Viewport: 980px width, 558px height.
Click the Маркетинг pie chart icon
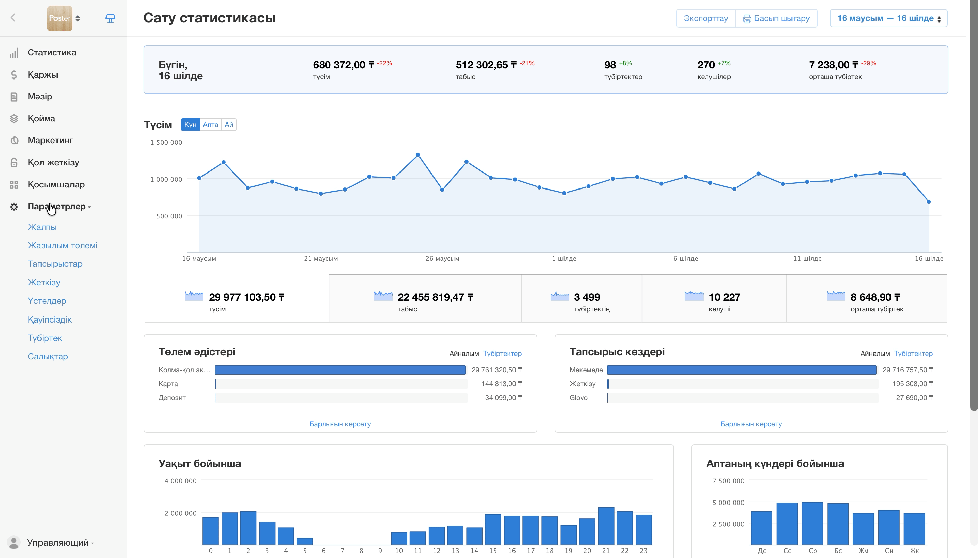click(14, 141)
